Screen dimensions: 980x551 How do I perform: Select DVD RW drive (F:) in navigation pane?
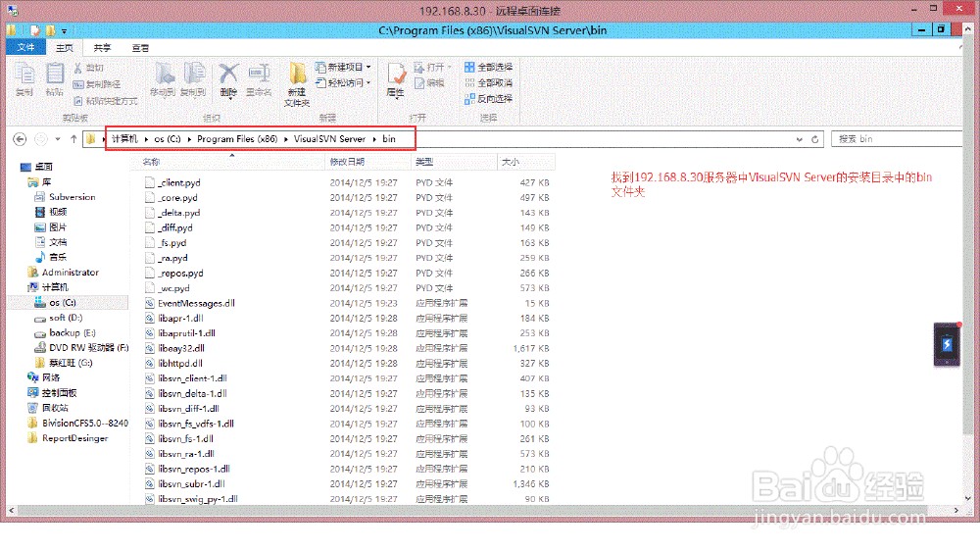[x=81, y=348]
